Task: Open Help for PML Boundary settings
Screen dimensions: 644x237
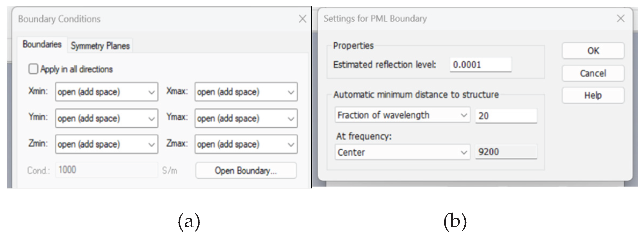Action: click(593, 95)
